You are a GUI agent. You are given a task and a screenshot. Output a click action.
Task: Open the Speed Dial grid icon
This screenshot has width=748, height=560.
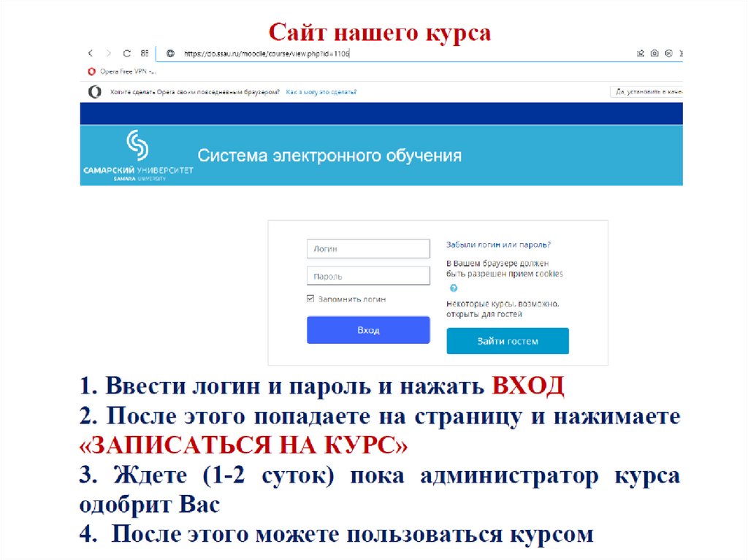click(x=145, y=53)
